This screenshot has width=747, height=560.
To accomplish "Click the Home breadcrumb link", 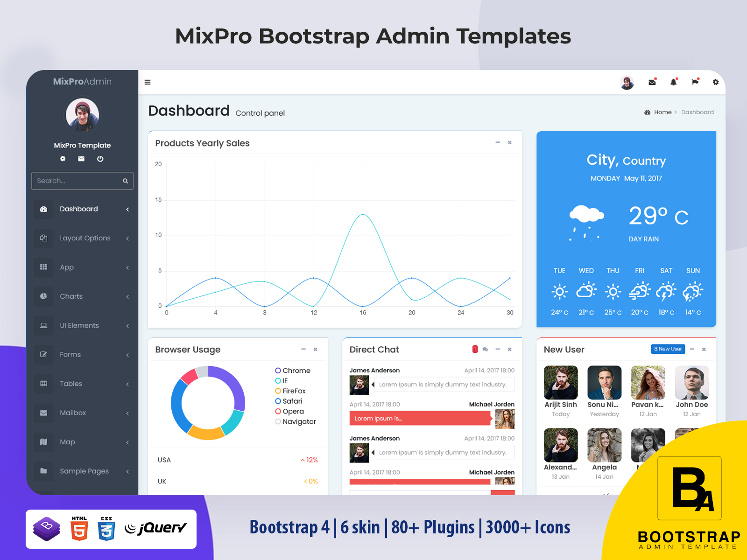I will pos(662,112).
